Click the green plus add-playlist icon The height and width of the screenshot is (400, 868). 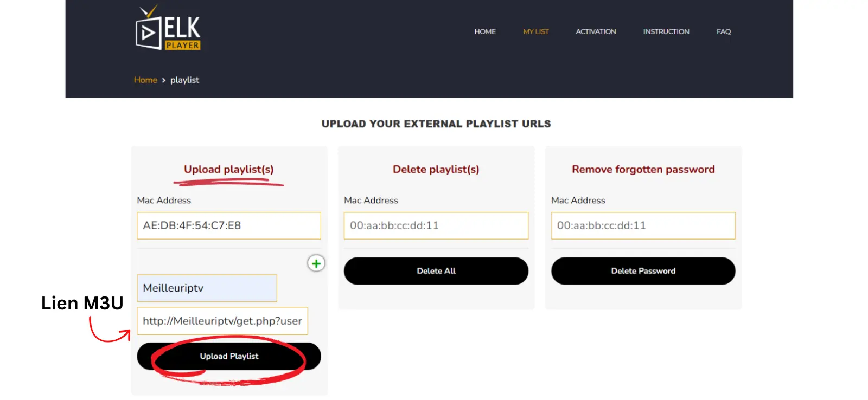[x=316, y=263]
